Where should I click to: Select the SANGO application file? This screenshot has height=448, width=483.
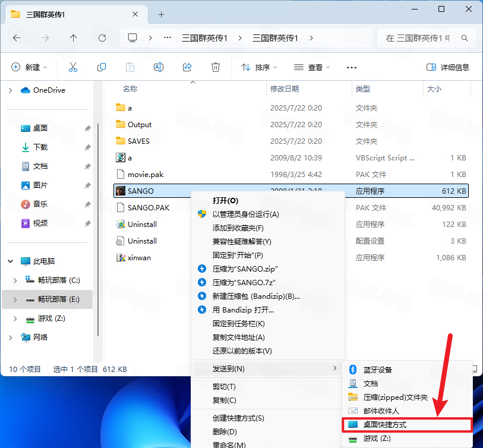point(291,191)
